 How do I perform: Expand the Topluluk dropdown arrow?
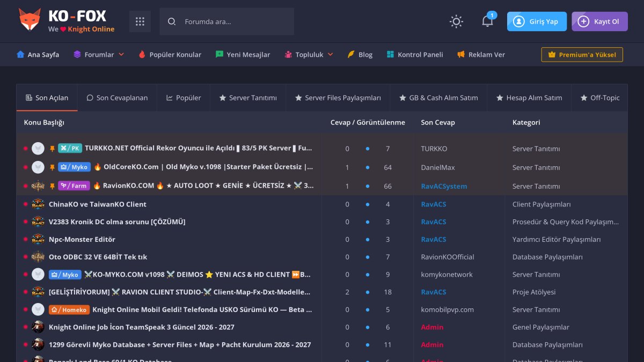coord(330,55)
